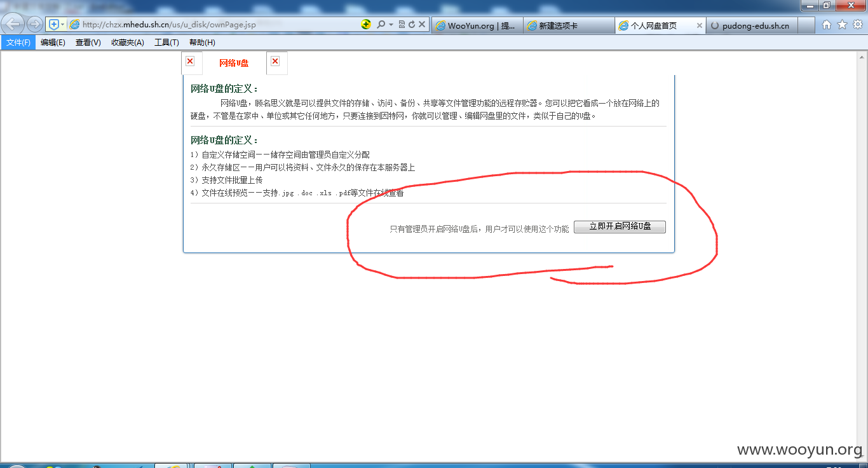This screenshot has height=468, width=868.
Task: Switch to the WooYun.org tab
Action: [477, 25]
